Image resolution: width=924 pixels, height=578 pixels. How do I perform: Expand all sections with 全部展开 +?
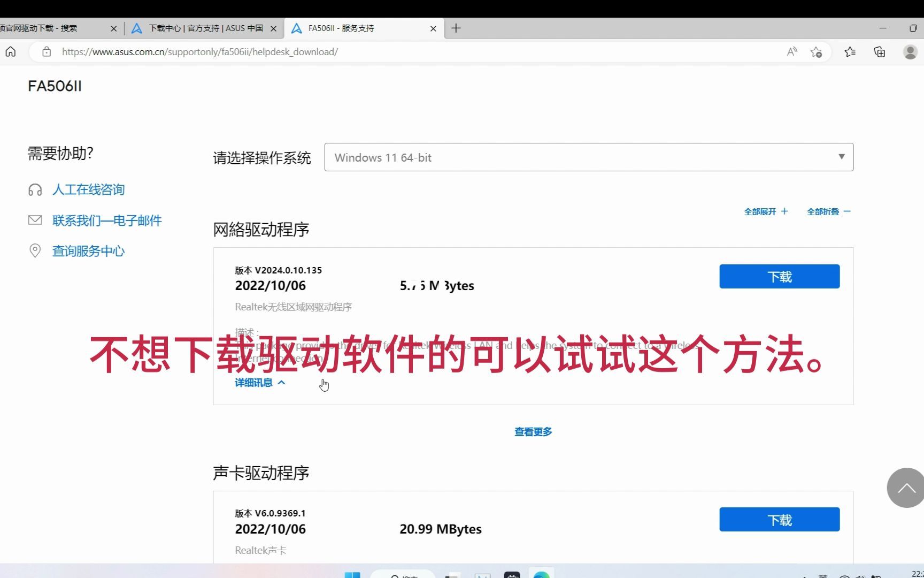766,212
